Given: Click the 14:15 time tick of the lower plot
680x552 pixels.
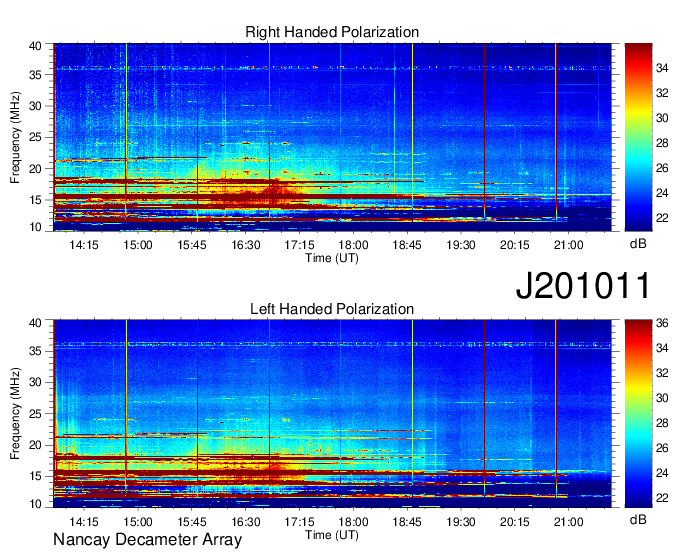Looking at the screenshot, I should pyautogui.click(x=84, y=522).
